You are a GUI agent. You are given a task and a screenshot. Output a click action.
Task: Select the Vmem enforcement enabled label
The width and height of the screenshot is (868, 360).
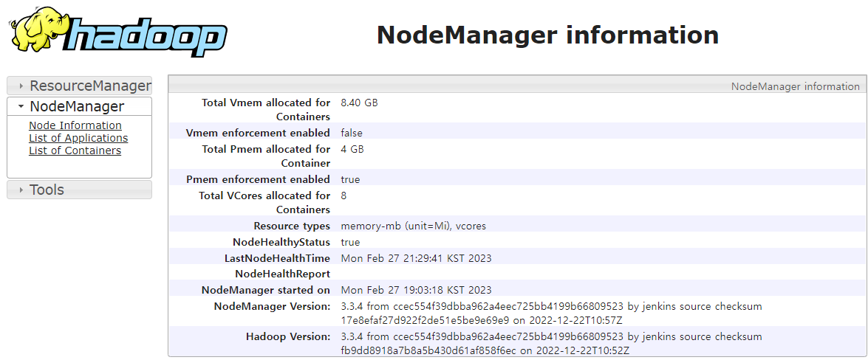[x=259, y=133]
